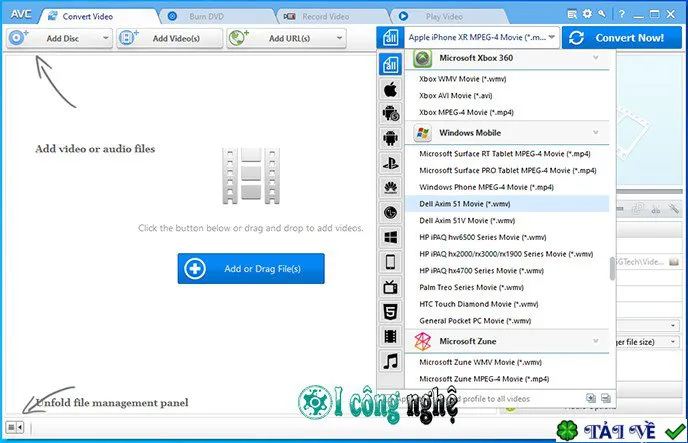Viewport: 688px width, 443px height.
Task: Select the TV category icon
Action: [390, 287]
